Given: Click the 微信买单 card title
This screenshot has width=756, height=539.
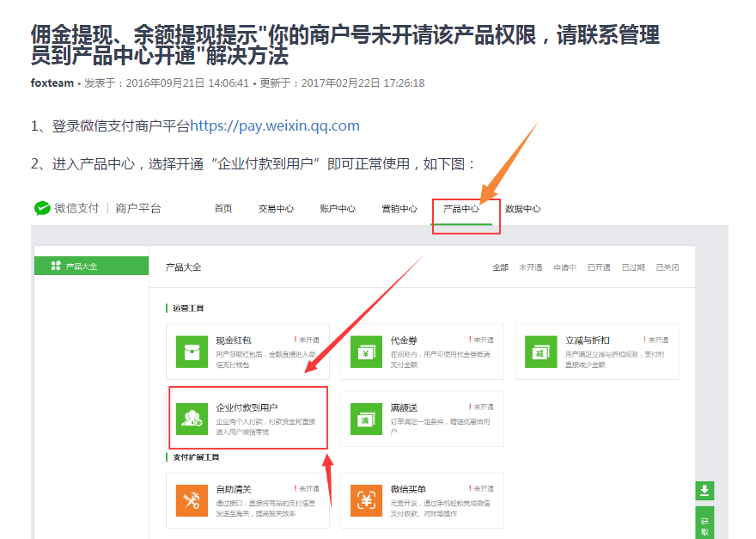Looking at the screenshot, I should 408,489.
